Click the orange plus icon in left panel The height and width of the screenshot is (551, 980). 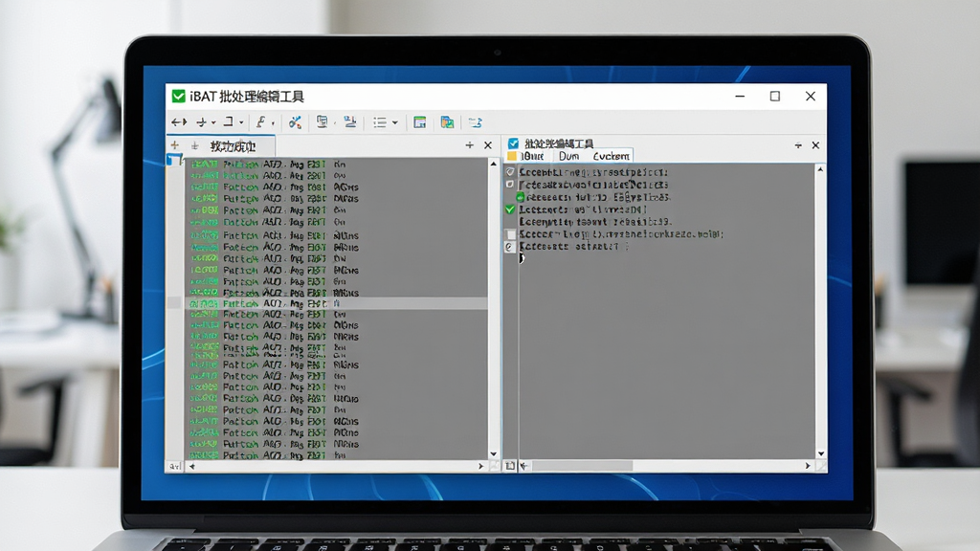[x=175, y=145]
